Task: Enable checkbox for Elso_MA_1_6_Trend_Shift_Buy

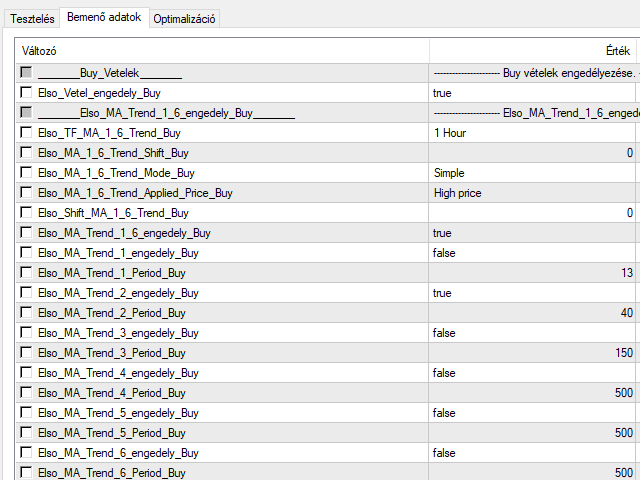Action: 26,153
